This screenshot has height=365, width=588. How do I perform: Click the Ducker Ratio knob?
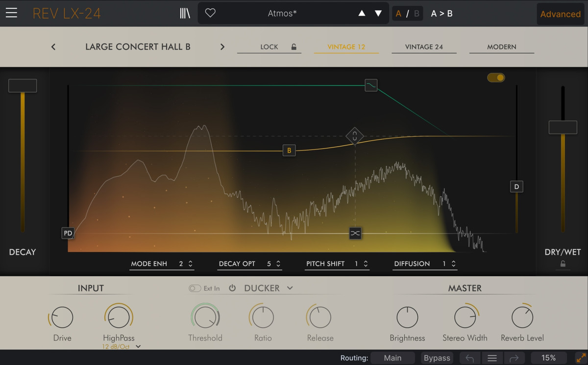tap(263, 317)
